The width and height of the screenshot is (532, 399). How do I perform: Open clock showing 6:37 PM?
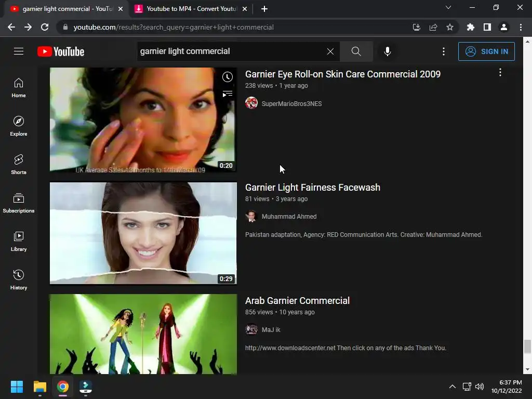point(507,387)
